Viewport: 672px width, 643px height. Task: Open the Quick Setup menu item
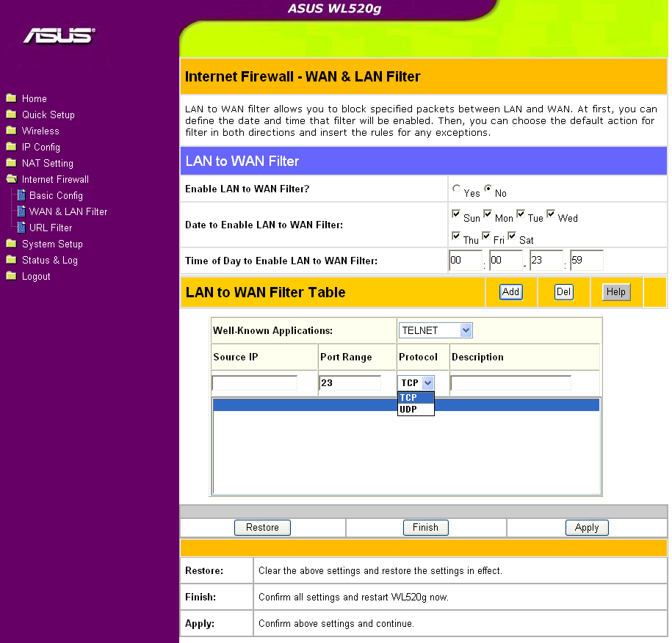(x=48, y=115)
